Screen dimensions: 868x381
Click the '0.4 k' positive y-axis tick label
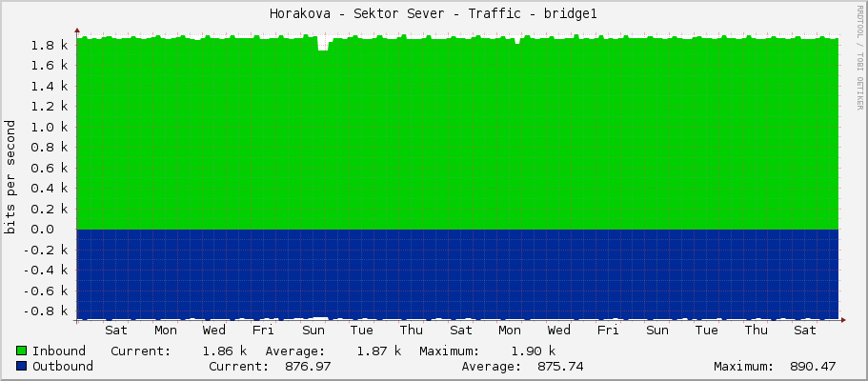50,189
